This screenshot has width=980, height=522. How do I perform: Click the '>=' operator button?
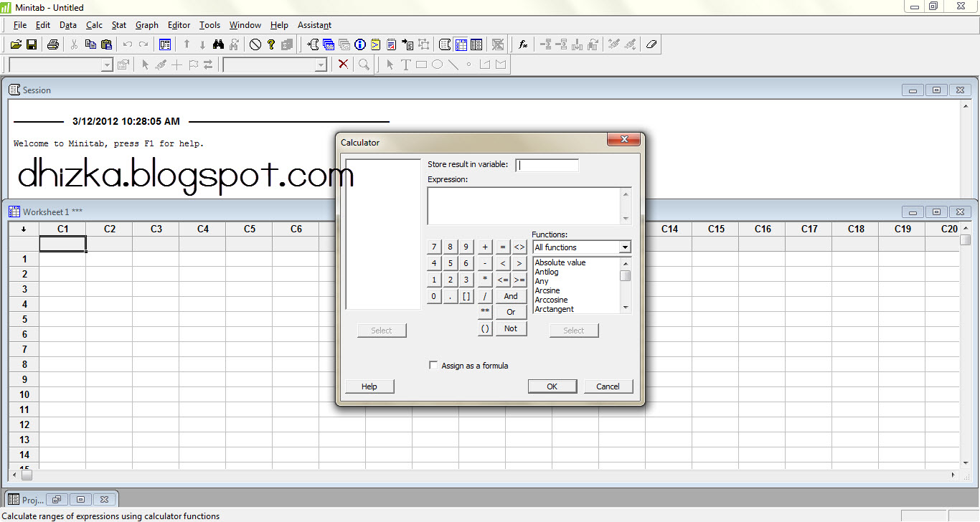tap(519, 280)
